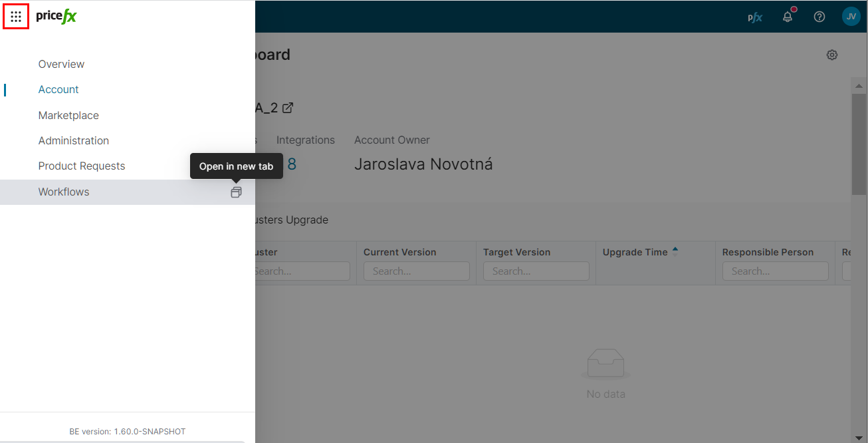
Task: Open the JV user avatar menu
Action: click(x=851, y=17)
